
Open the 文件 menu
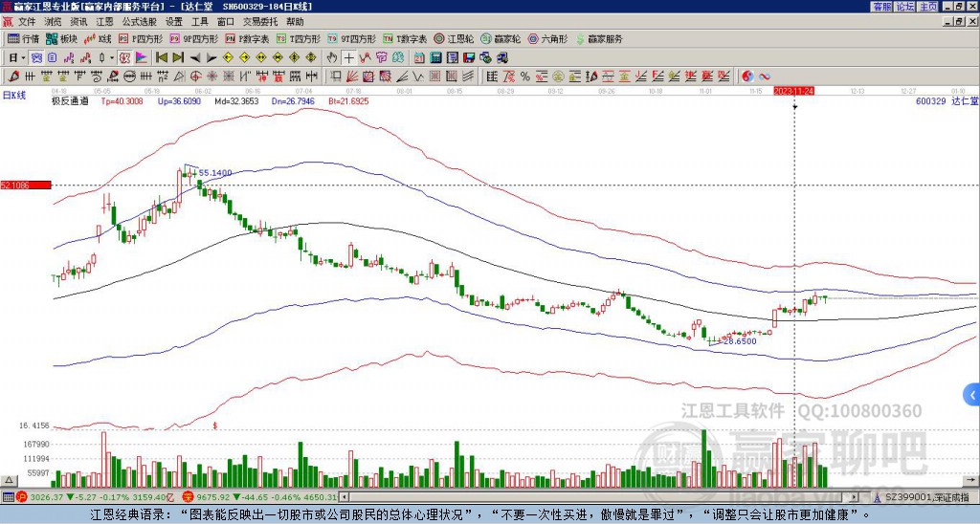click(x=27, y=22)
